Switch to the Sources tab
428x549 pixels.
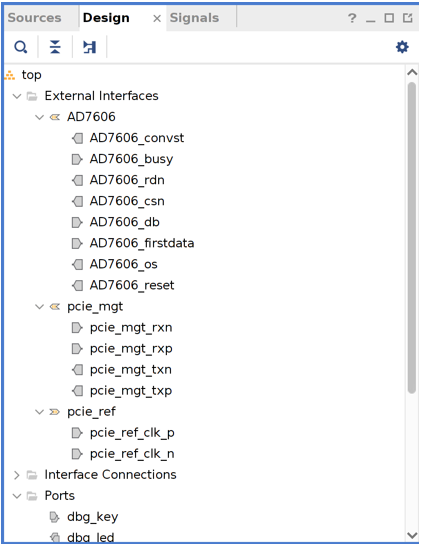coord(35,18)
